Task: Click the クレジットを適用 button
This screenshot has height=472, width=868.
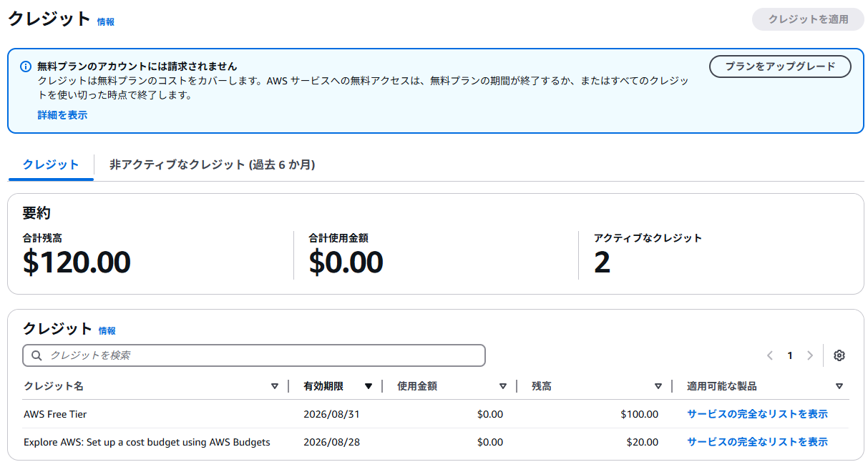Action: coord(808,19)
